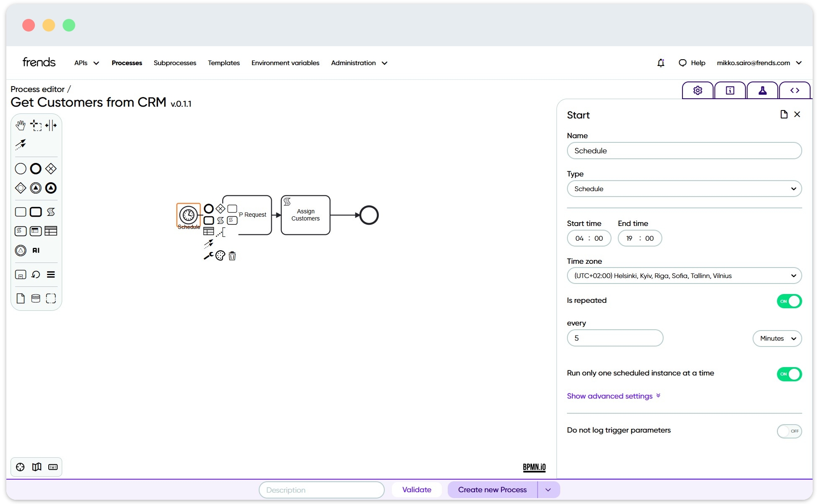The image size is (819, 504).
Task: Activate the global connect tool
Action: pos(20,144)
